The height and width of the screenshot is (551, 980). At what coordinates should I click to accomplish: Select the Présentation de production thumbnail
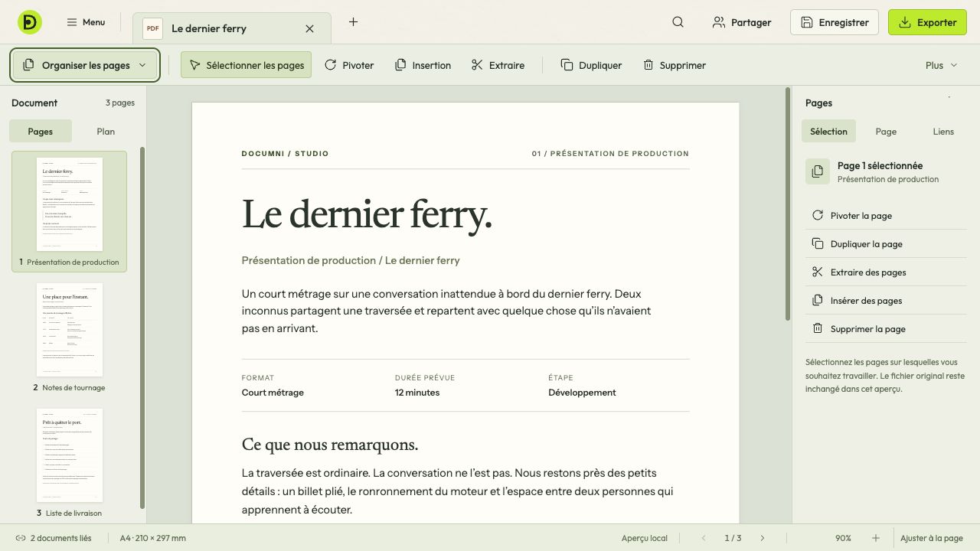click(x=70, y=211)
